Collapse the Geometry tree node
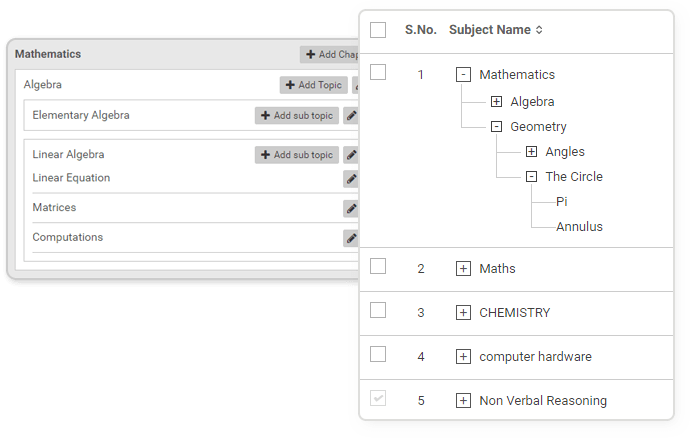 [497, 127]
